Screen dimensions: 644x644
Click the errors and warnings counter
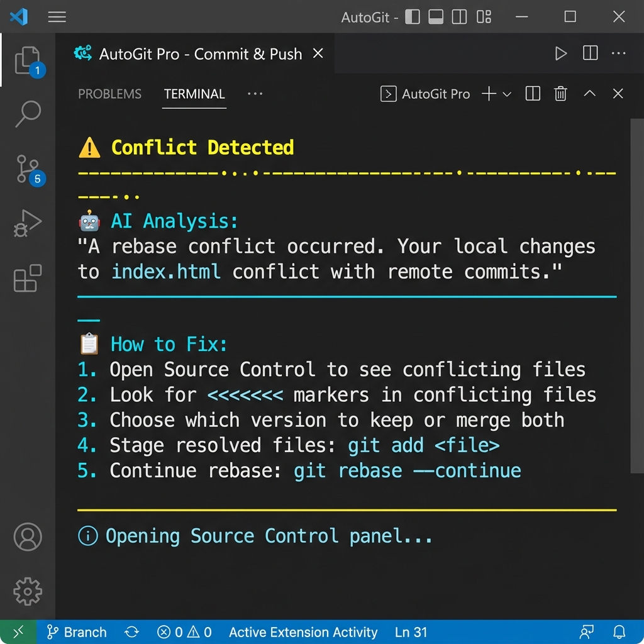click(184, 632)
